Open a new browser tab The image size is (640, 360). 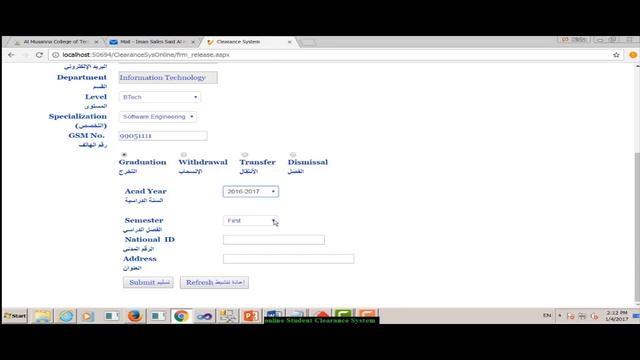click(308, 42)
